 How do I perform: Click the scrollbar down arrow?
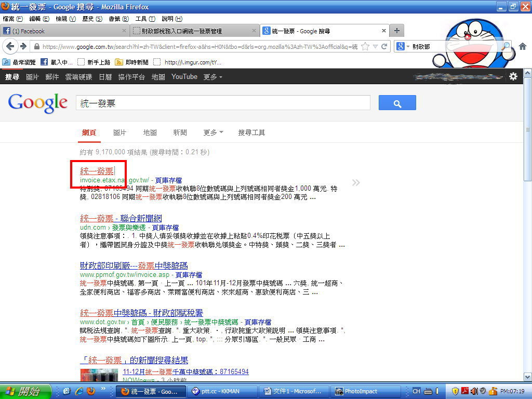click(x=528, y=377)
